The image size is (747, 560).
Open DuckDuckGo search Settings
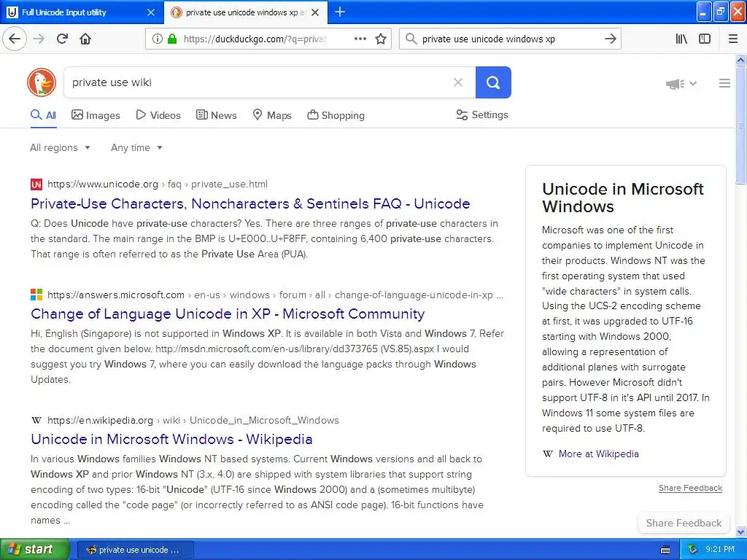pos(482,114)
